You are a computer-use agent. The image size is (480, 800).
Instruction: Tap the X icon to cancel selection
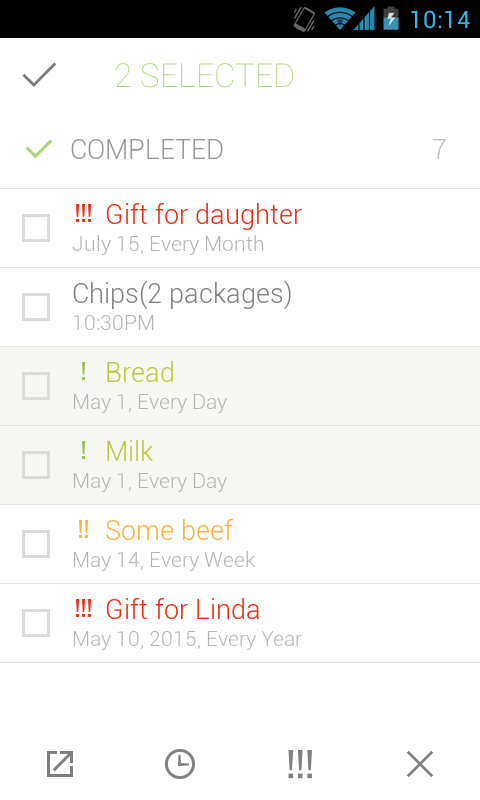[x=420, y=764]
